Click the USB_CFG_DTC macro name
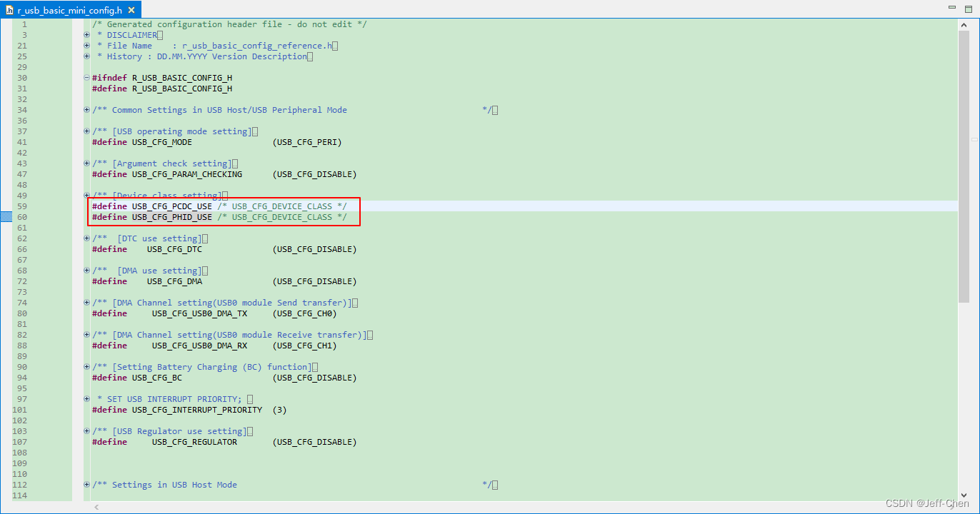The height and width of the screenshot is (514, 980). click(174, 249)
